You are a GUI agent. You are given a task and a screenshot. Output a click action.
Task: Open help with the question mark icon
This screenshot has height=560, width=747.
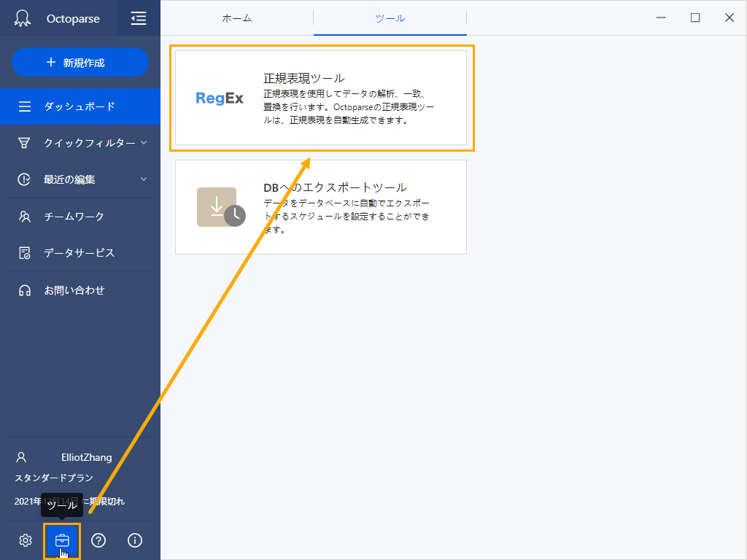point(98,540)
